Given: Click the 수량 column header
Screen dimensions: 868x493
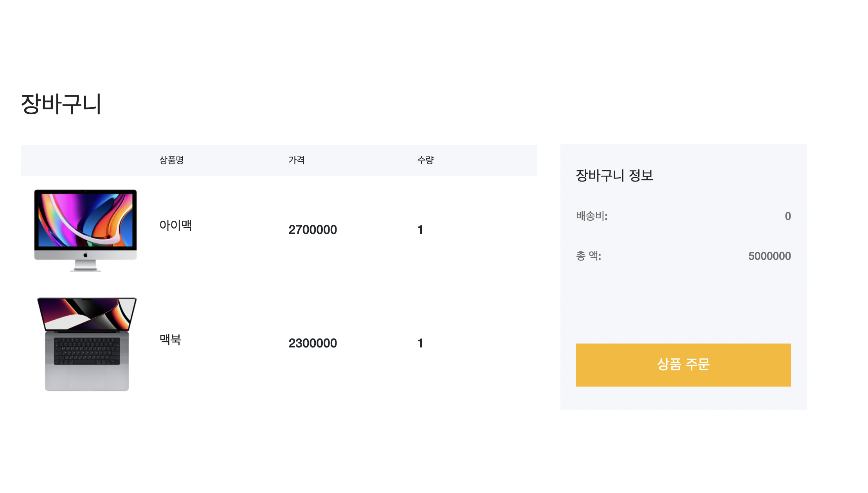Looking at the screenshot, I should [426, 159].
